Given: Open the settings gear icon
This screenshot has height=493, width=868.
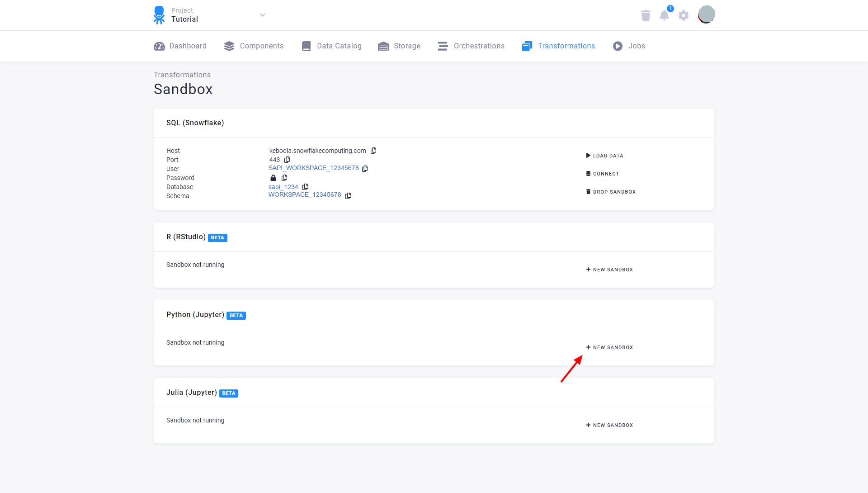Looking at the screenshot, I should tap(684, 15).
